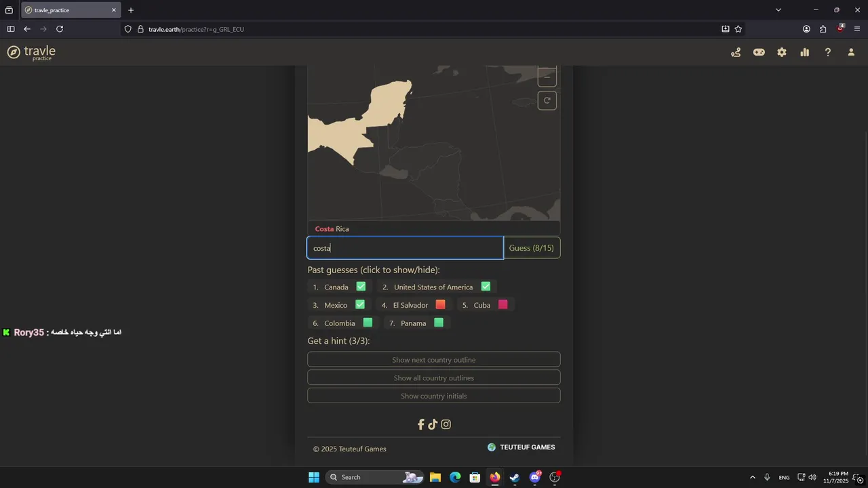868x488 pixels.
Task: Select Costa Rica autocomplete suggestion
Action: pos(434,229)
